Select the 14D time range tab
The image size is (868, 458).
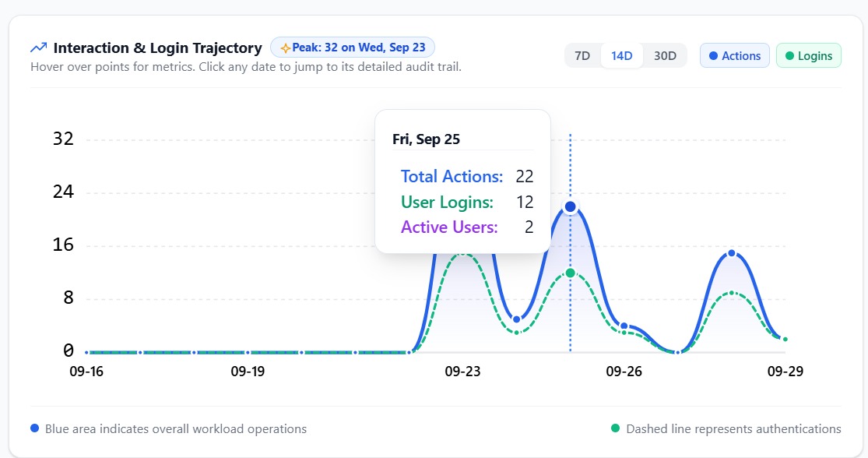(x=622, y=55)
